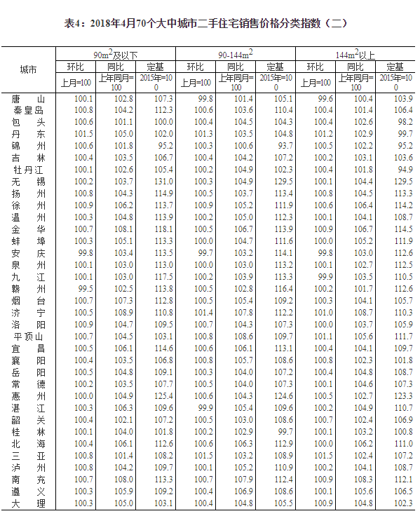Click city name 丹东
Screen dimensions: 420x516
pos(28,135)
